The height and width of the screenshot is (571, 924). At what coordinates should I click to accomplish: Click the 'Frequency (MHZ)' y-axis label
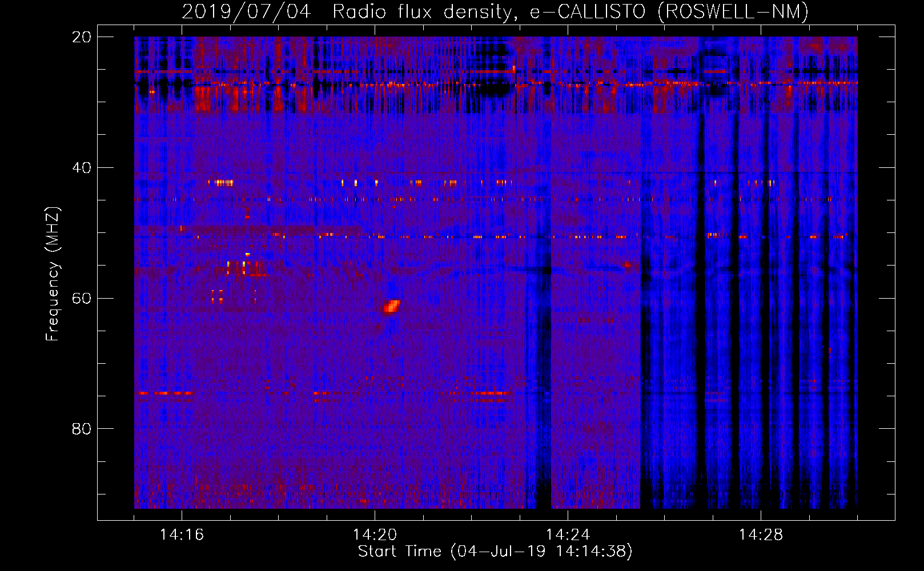click(53, 274)
